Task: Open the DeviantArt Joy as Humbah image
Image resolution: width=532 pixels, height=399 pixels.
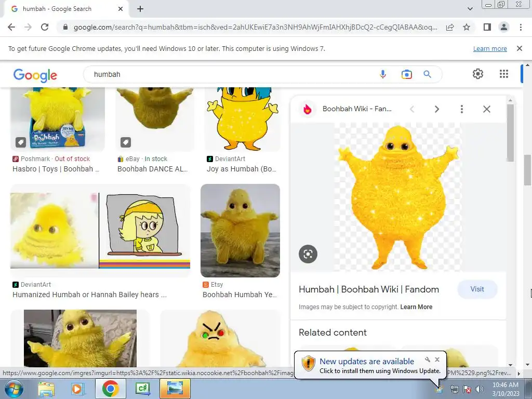Action: 242,119
